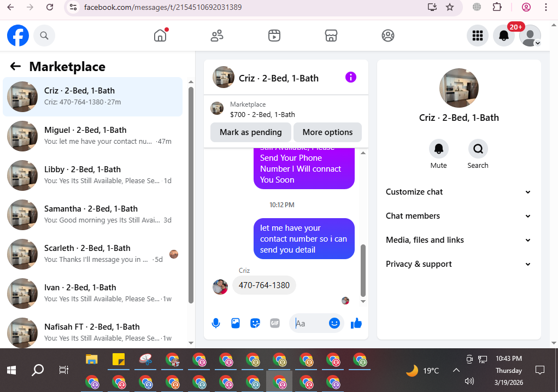The image size is (558, 392).
Task: Open the emoji picker smiley icon
Action: [334, 323]
